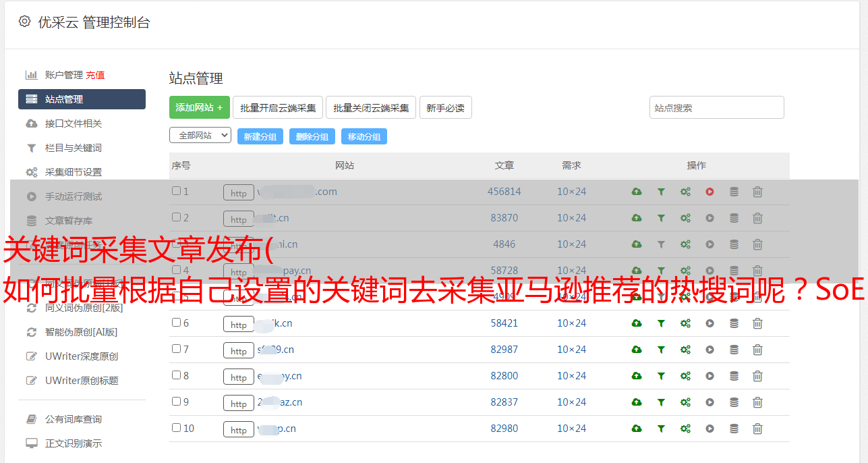Tick the checkbox for site row 8
Screen dimensions: 868x463
[x=176, y=375]
